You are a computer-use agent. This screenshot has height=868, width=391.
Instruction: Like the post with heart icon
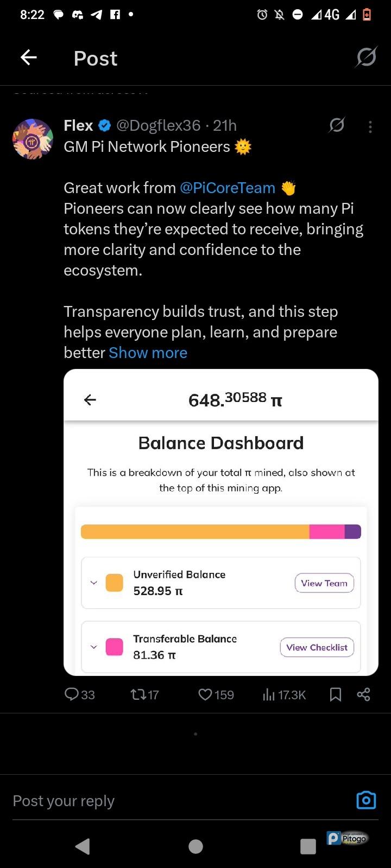point(205,694)
